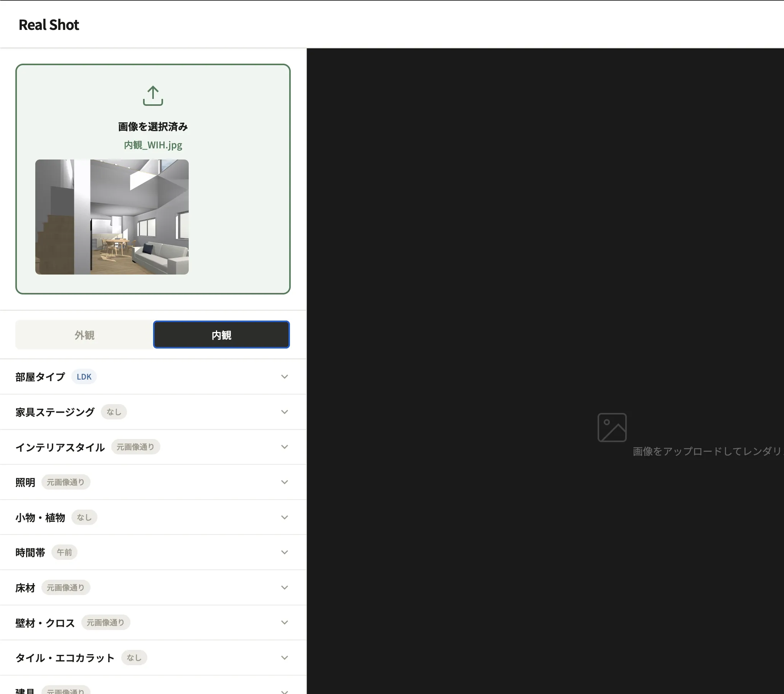The image size is (784, 694).
Task: Click the 元画像通り badge beside 床材
Action: (x=66, y=587)
